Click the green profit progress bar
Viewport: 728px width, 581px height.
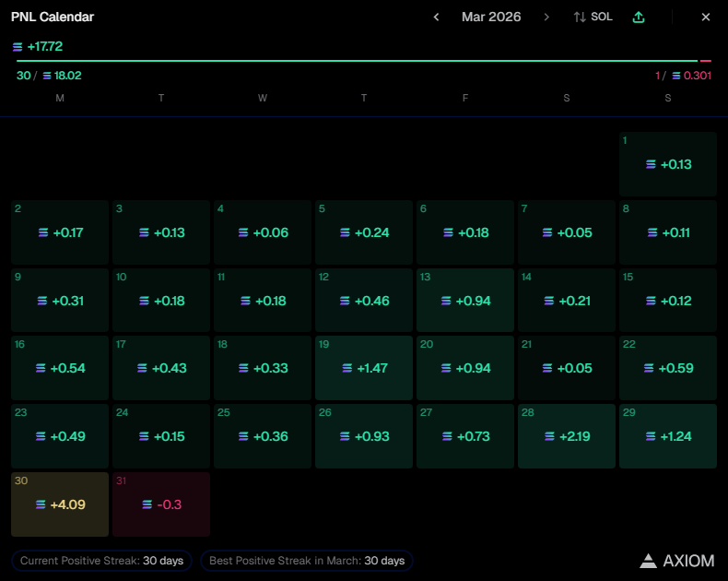pos(357,61)
